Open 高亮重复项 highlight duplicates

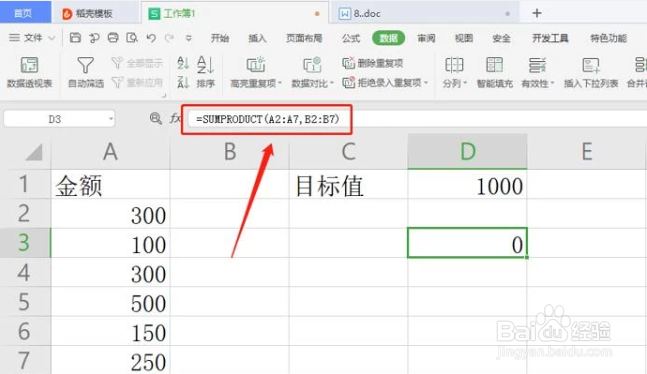(x=256, y=72)
